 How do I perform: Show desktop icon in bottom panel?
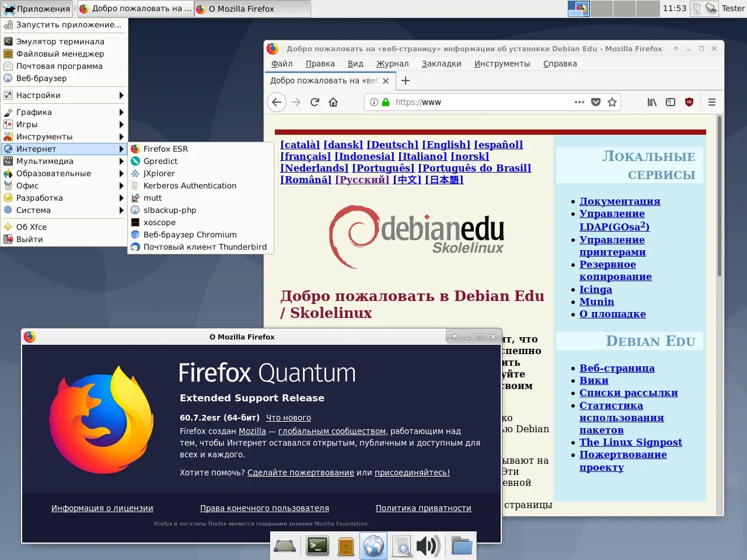(285, 546)
